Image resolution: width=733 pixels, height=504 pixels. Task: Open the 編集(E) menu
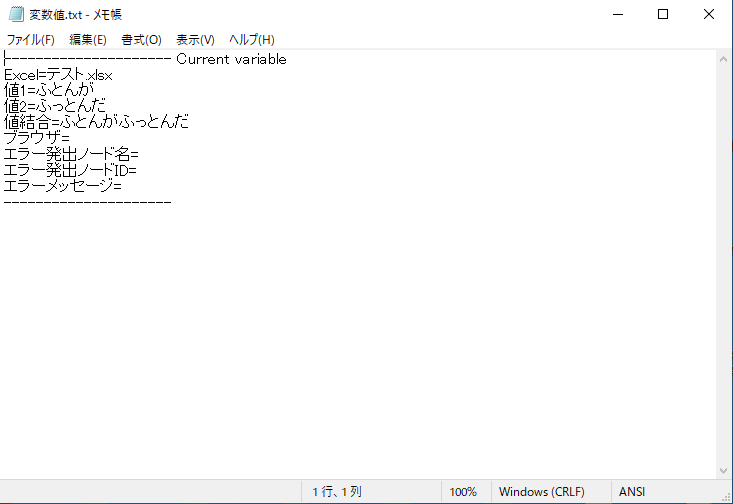(88, 40)
